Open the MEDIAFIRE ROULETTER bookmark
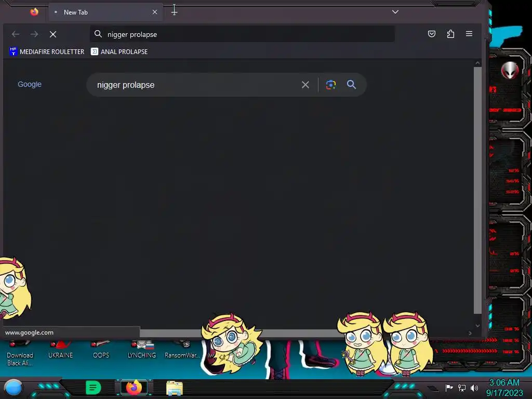This screenshot has height=399, width=532. click(x=47, y=51)
